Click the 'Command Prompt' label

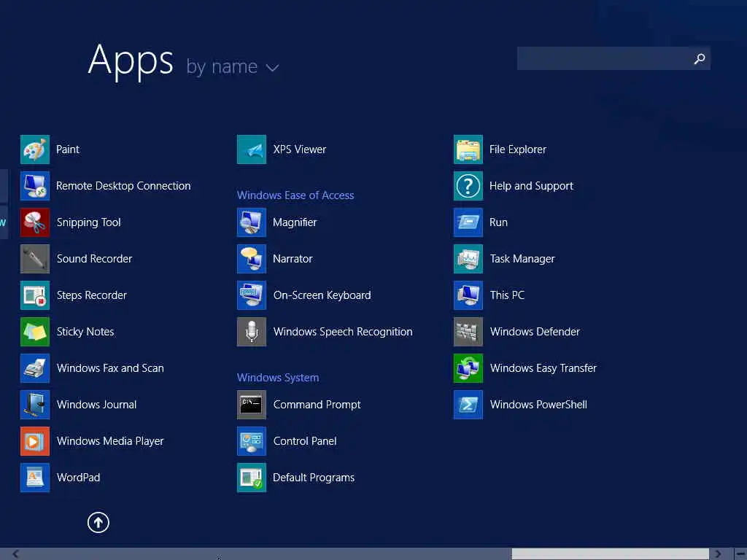coord(317,405)
